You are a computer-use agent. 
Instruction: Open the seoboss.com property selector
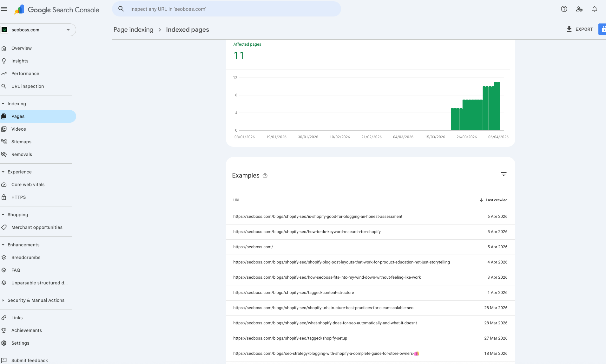tap(38, 30)
